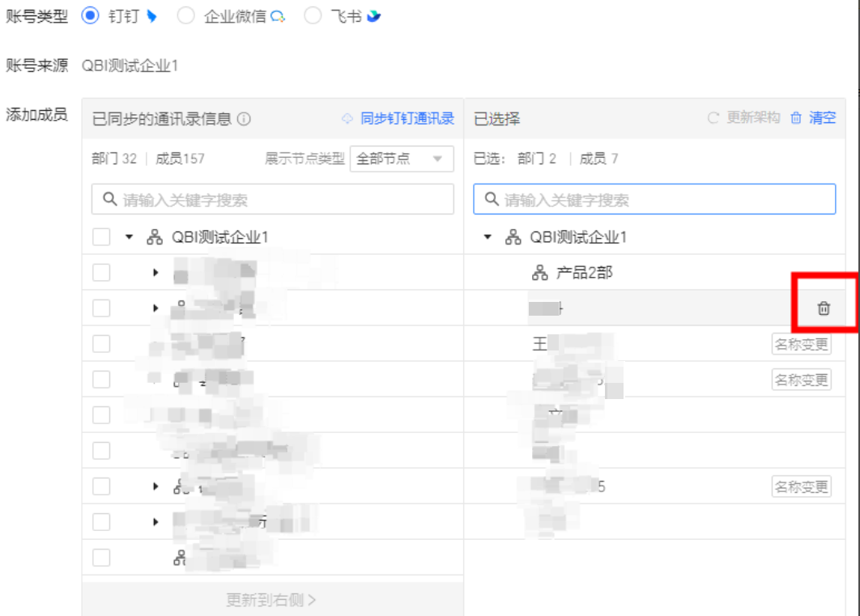860x616 pixels.
Task: Collapse QBI测试企业1 in the selected panel
Action: (487, 237)
